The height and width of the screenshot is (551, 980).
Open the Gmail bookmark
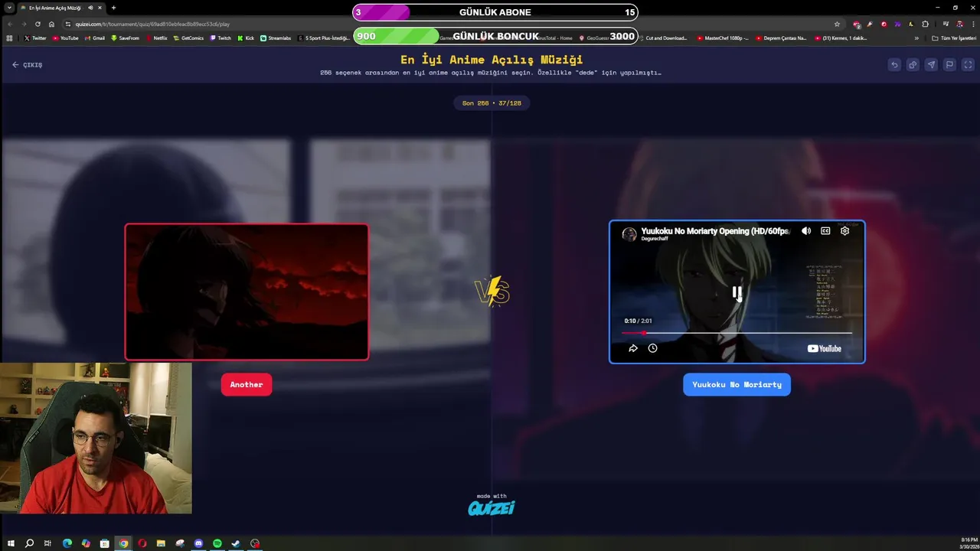(95, 37)
